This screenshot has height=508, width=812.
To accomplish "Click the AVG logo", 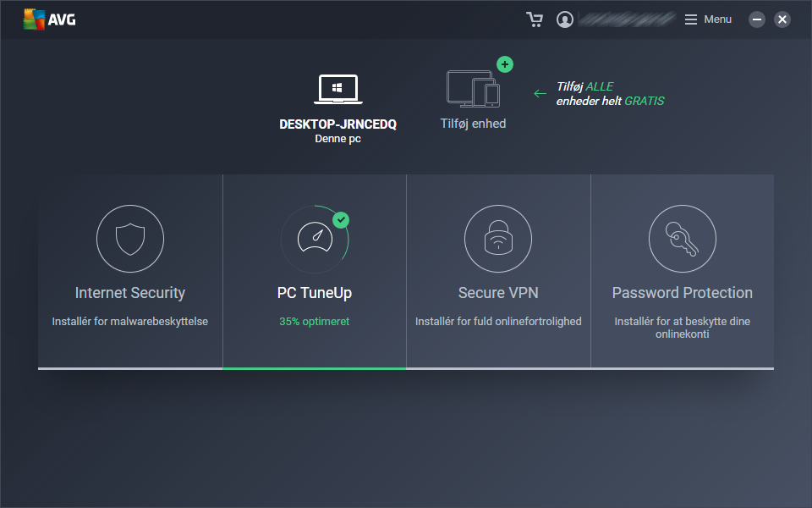I will (50, 19).
